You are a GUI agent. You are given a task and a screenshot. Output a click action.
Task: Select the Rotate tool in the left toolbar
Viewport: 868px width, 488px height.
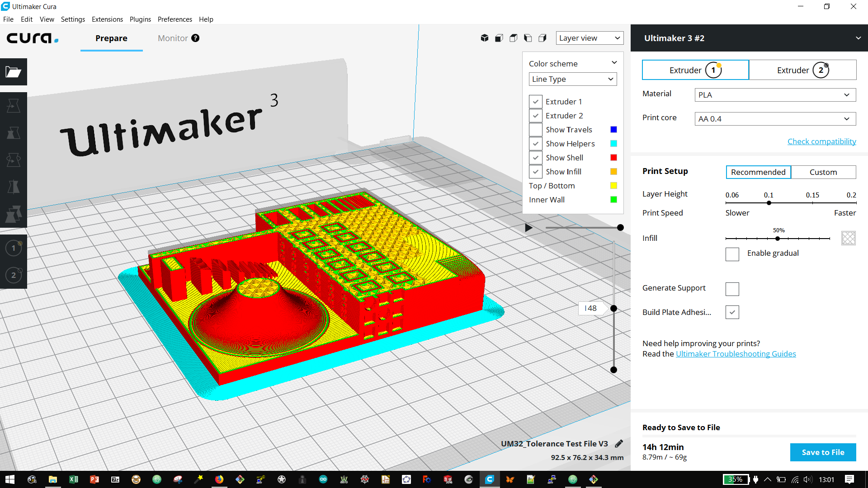[x=14, y=160]
